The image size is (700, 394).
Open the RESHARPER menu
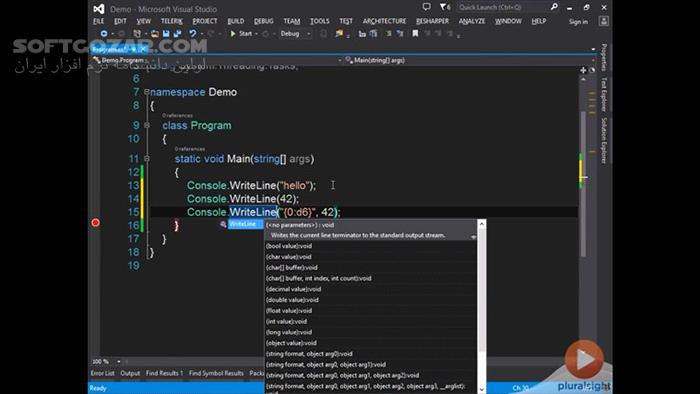[x=433, y=21]
